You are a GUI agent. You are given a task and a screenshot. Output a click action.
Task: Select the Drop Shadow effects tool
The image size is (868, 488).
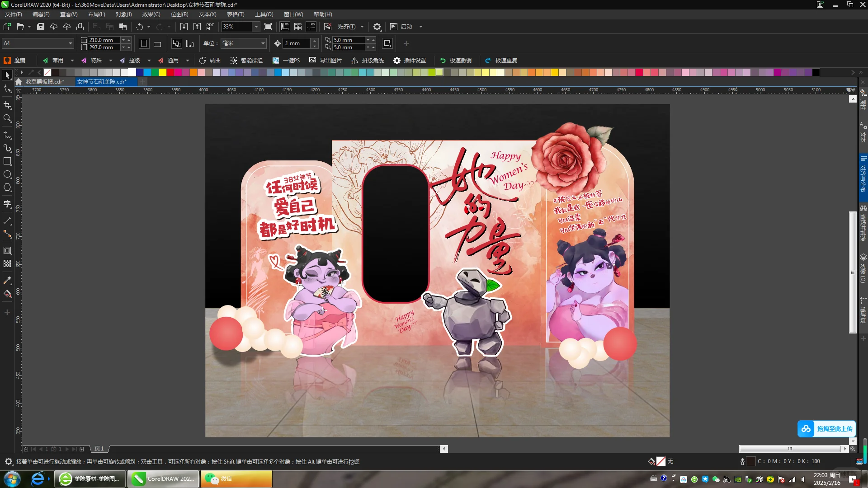tap(7, 250)
